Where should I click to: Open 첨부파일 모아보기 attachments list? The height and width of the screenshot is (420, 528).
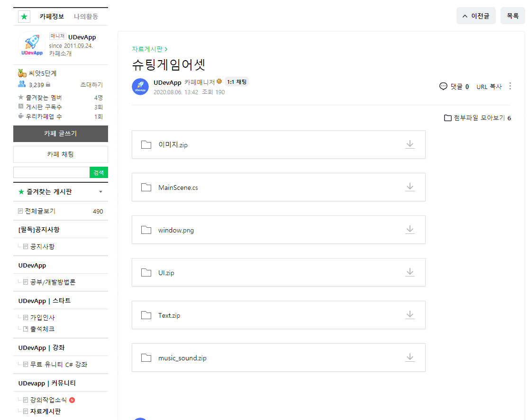[477, 118]
